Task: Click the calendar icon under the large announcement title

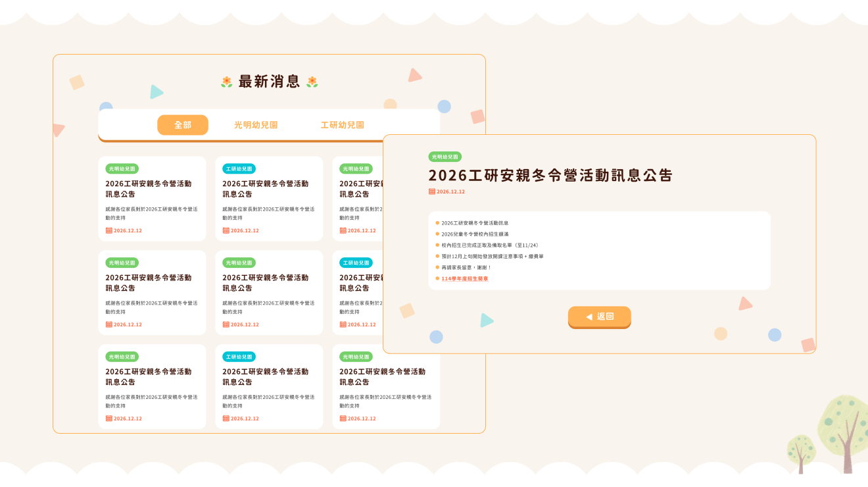Action: (x=432, y=192)
